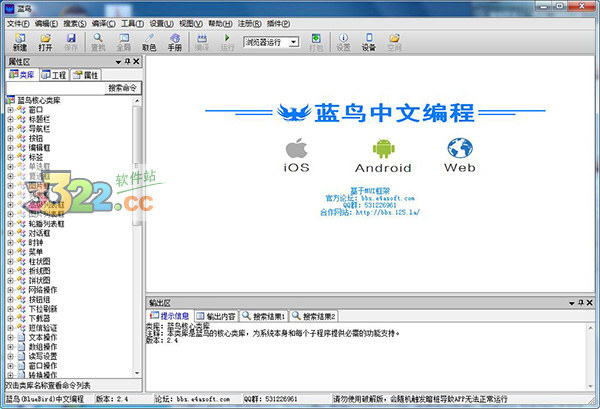Open the 工具(T) menu
This screenshot has height=409, width=600.
(x=132, y=24)
